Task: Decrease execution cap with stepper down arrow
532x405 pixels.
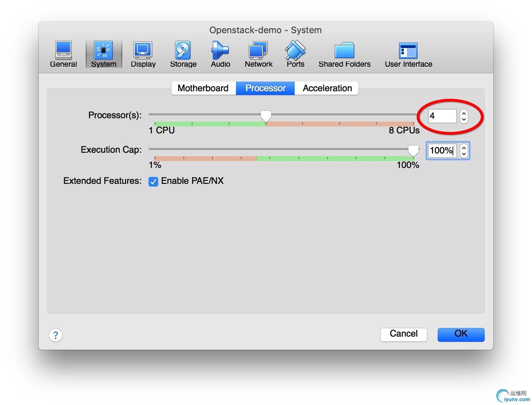Action: click(x=464, y=154)
